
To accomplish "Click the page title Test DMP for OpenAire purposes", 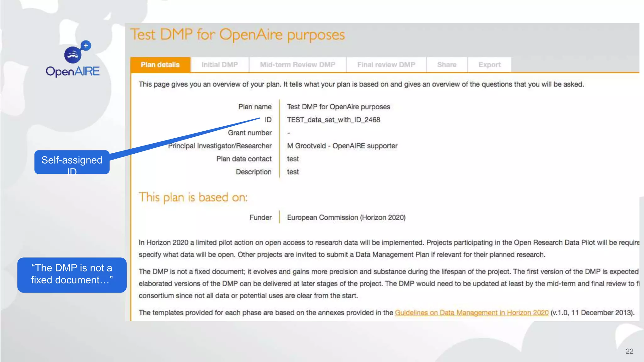I will coord(238,35).
